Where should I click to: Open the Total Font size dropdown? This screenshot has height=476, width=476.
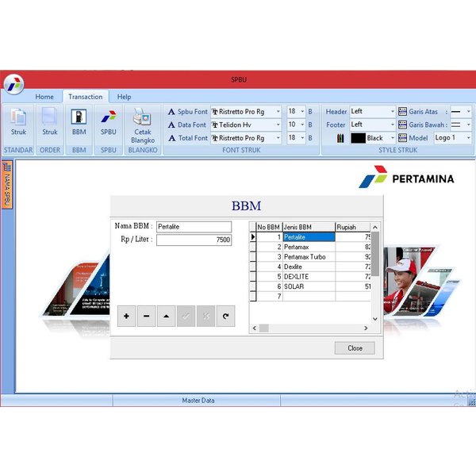[302, 138]
